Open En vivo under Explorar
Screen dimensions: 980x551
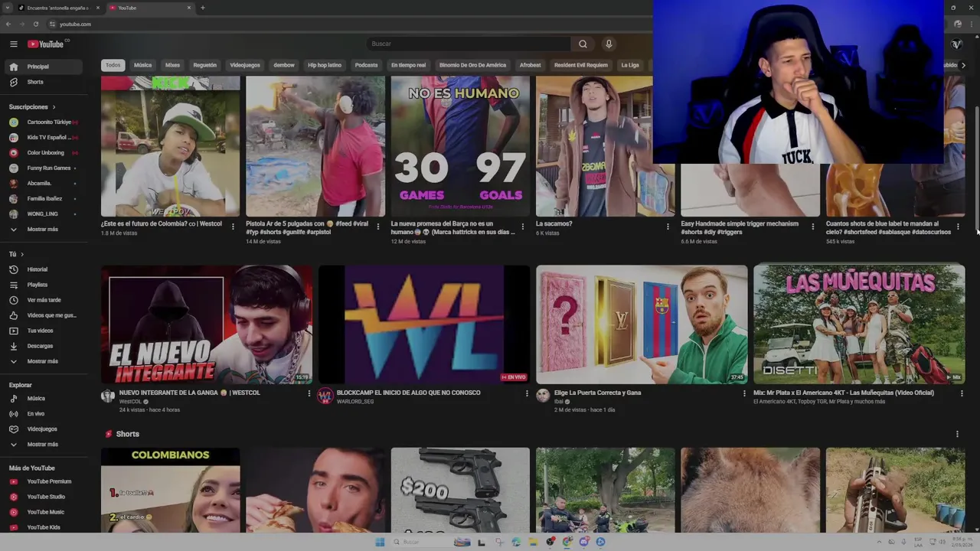[x=44, y=414]
